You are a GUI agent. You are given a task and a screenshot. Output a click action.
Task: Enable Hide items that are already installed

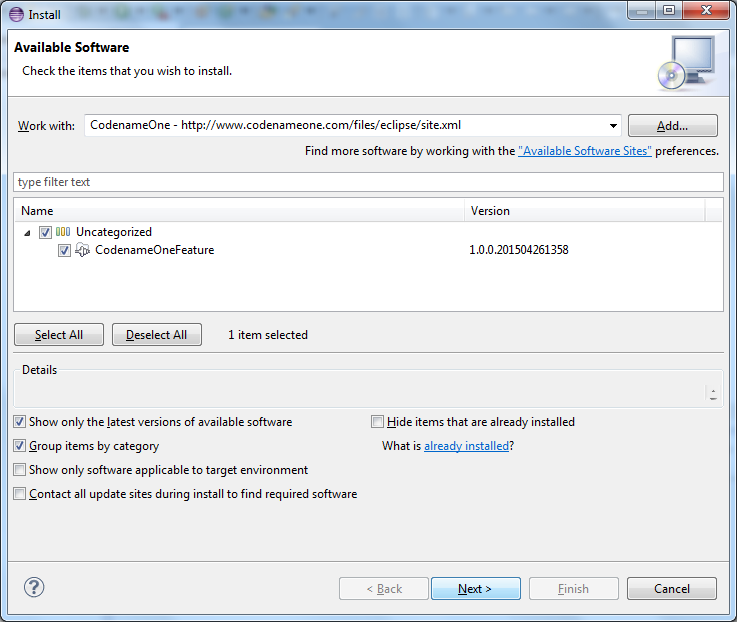tap(377, 422)
